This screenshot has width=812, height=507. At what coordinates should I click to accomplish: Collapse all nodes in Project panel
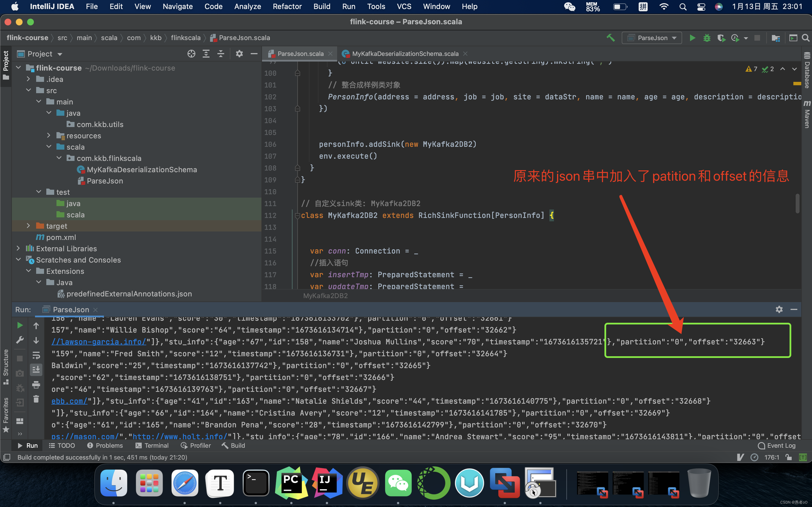(221, 54)
